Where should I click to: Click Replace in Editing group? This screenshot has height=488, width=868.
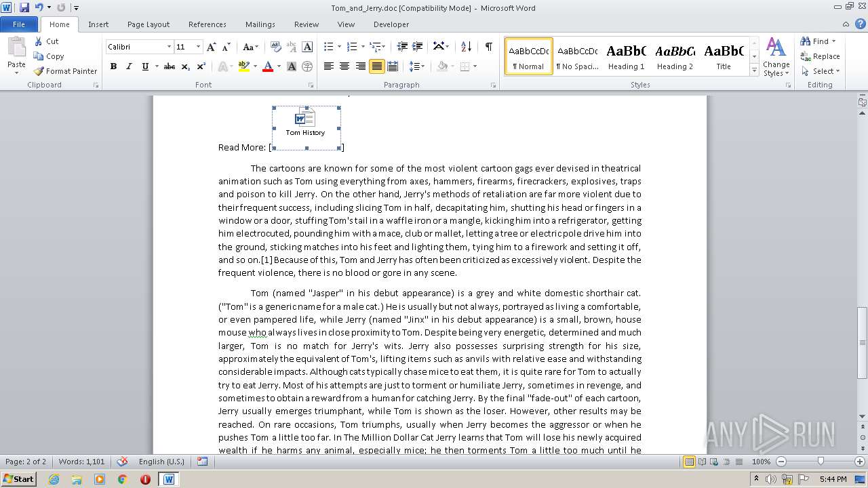point(820,56)
